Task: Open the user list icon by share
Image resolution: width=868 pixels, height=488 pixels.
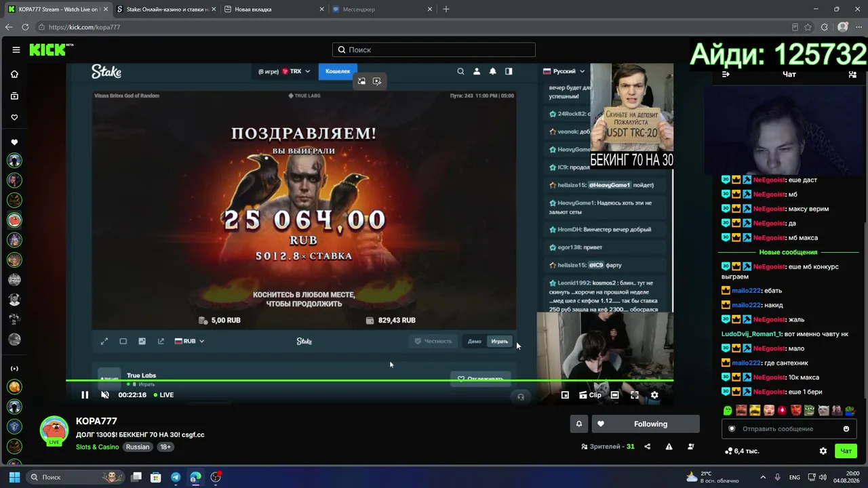Action: (x=691, y=447)
